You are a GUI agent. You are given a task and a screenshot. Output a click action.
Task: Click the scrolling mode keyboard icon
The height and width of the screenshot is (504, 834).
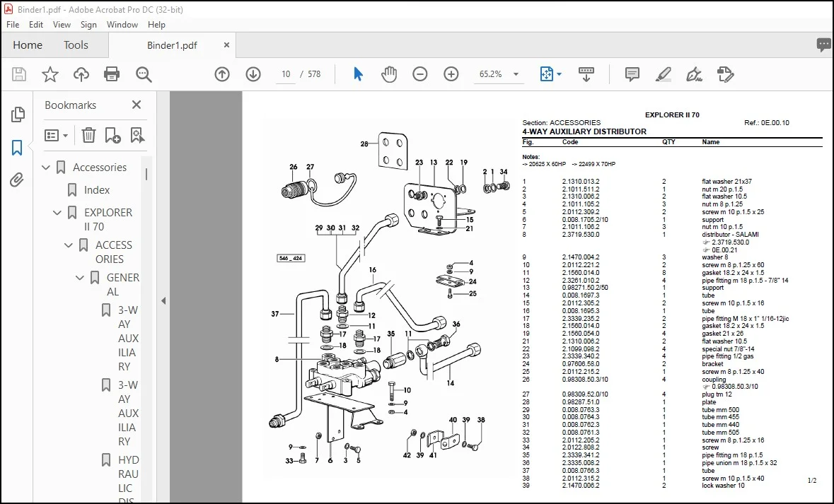pos(586,74)
